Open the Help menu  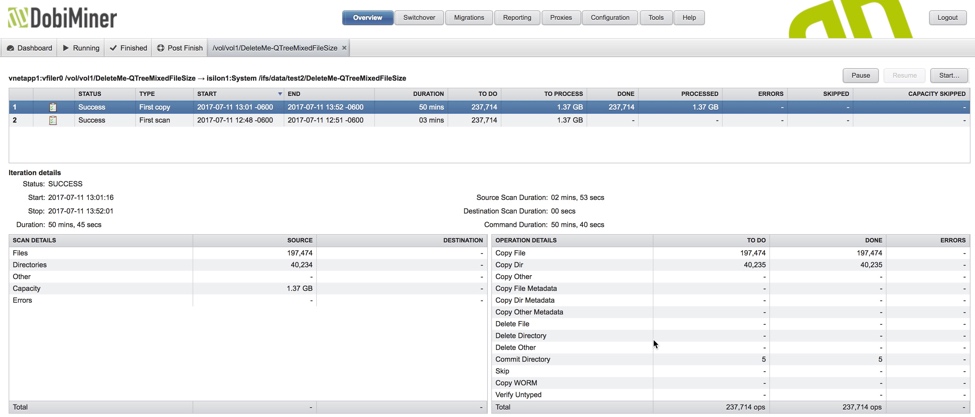689,17
